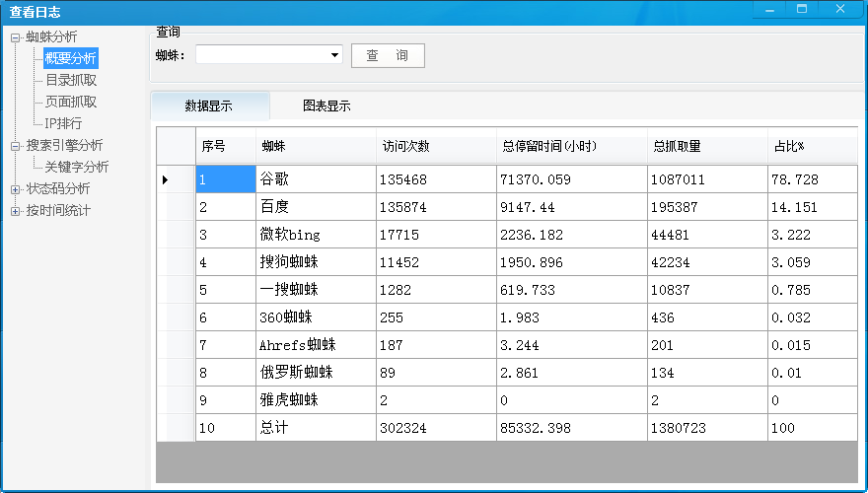Select the row header with current-row arrow
Screen dimensions: 868x493
click(176, 179)
